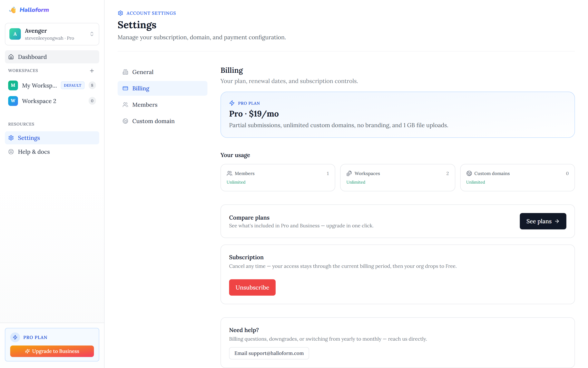Click the General building icon
This screenshot has height=368, width=588.
[125, 72]
